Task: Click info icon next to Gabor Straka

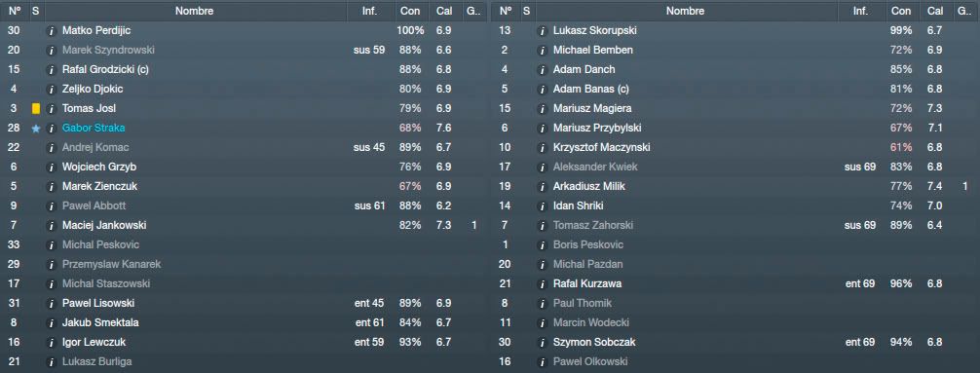Action: (52, 129)
